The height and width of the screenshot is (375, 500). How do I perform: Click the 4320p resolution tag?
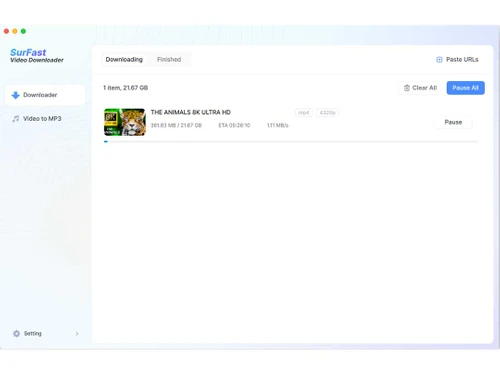click(x=327, y=113)
